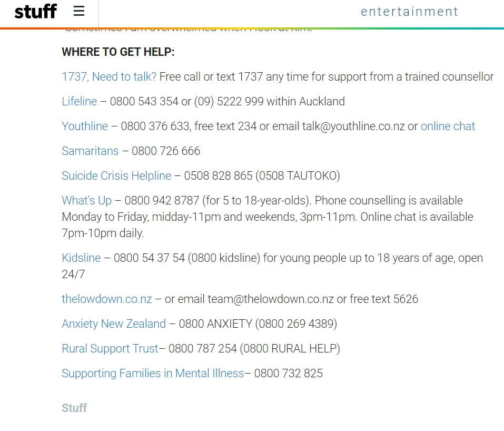504x431 pixels.
Task: Click the grey Stuff byline at bottom
Action: click(x=74, y=408)
